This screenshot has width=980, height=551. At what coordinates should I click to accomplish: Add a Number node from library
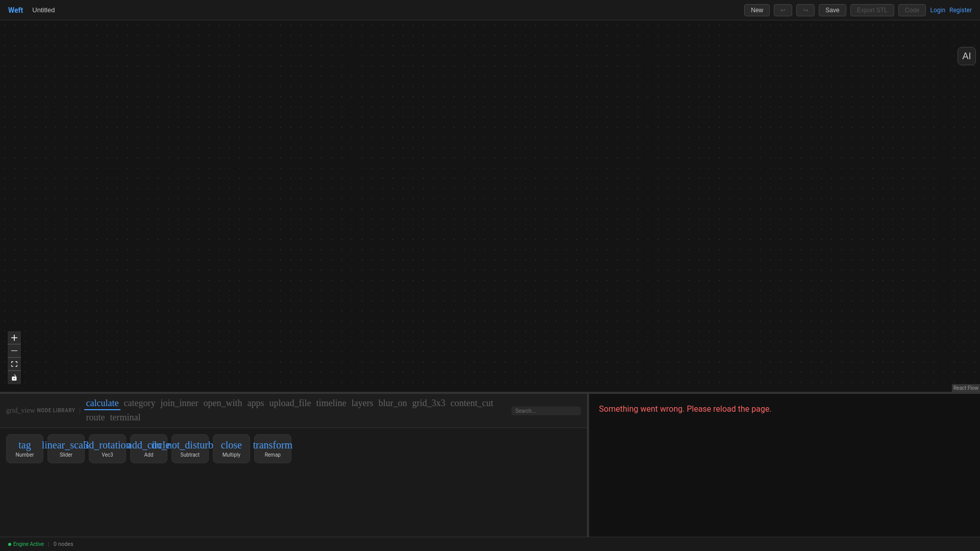tap(24, 448)
